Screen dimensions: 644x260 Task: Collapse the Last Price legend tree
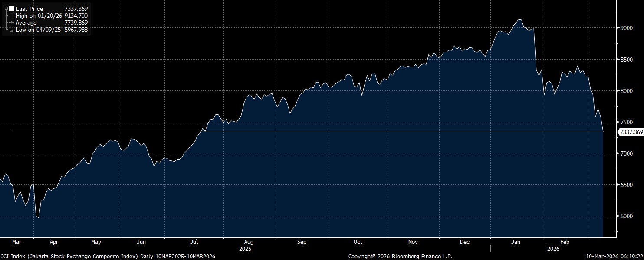(x=6, y=9)
